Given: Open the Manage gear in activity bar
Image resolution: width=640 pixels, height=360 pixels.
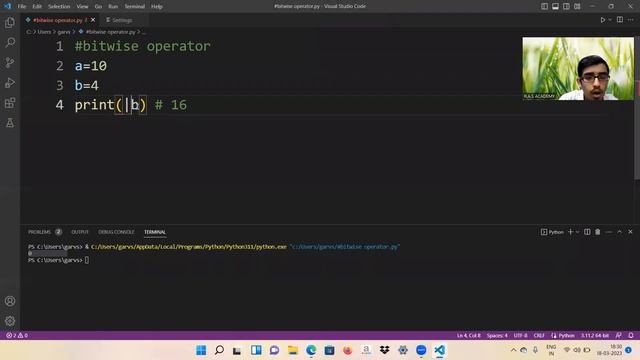Looking at the screenshot, I should point(10,321).
